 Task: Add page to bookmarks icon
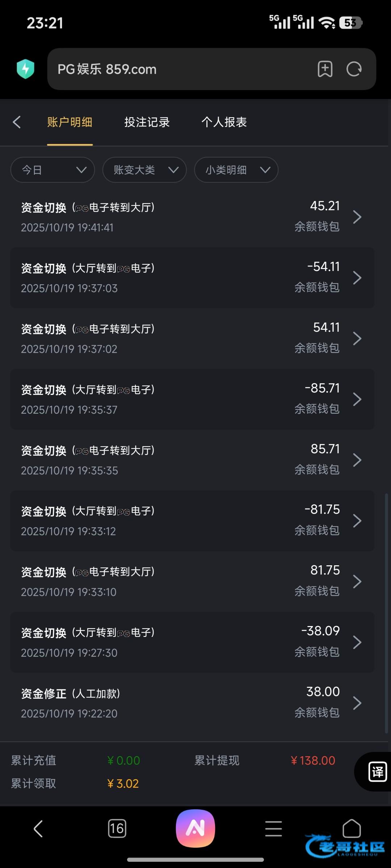(x=325, y=69)
